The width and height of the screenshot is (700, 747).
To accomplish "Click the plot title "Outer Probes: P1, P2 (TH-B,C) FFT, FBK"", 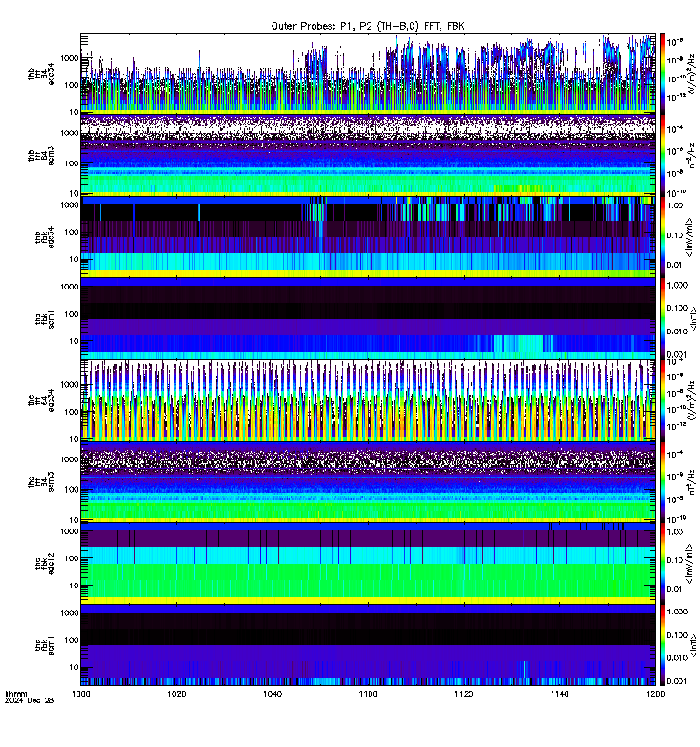I will click(368, 26).
